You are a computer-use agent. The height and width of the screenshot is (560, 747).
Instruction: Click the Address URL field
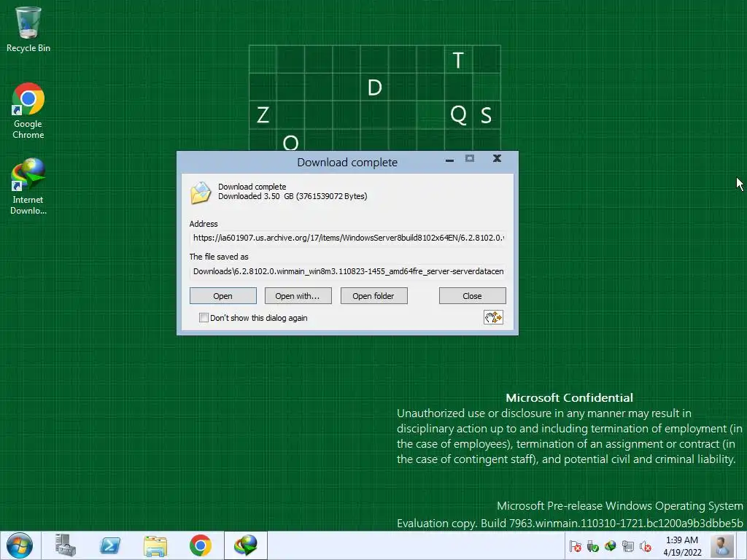[x=348, y=238]
